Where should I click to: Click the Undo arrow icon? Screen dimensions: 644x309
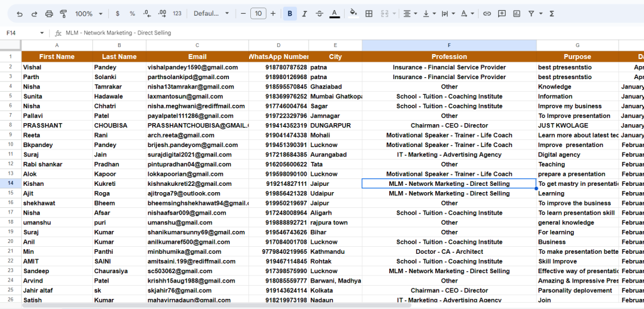point(19,14)
